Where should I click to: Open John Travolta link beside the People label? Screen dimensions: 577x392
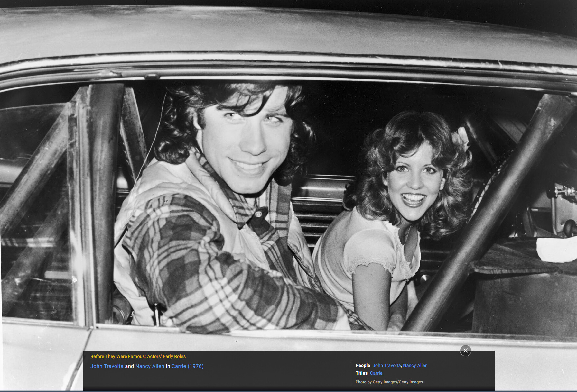(386, 365)
